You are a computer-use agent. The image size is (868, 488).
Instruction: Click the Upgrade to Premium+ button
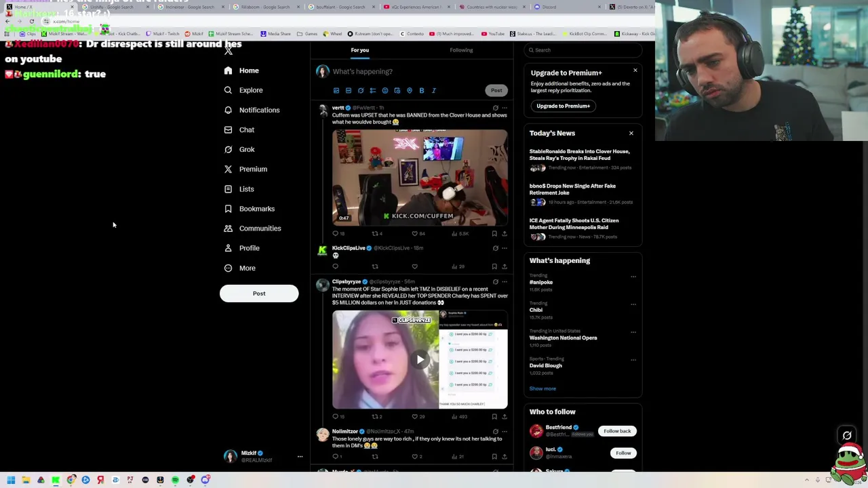tap(563, 106)
